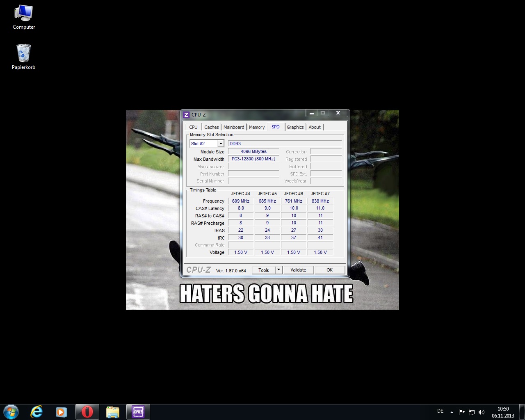The height and width of the screenshot is (420, 525).
Task: Click the empty Manufacturer field
Action: [x=253, y=166]
